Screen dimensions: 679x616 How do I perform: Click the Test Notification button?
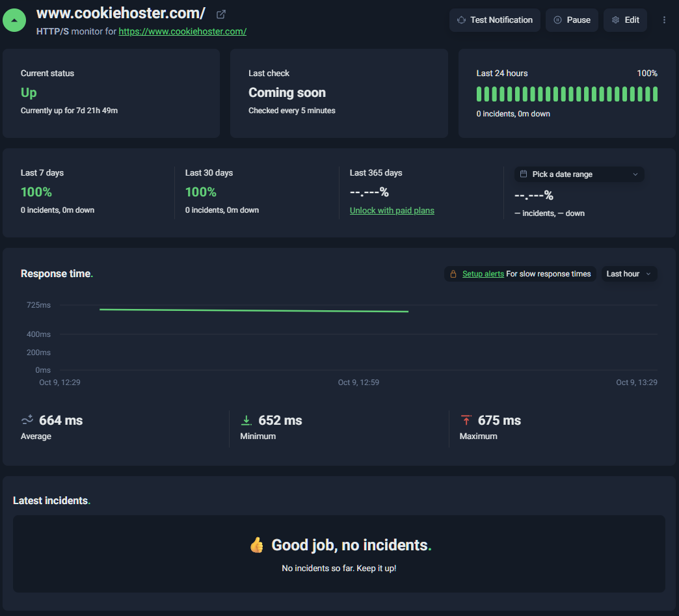(x=494, y=20)
